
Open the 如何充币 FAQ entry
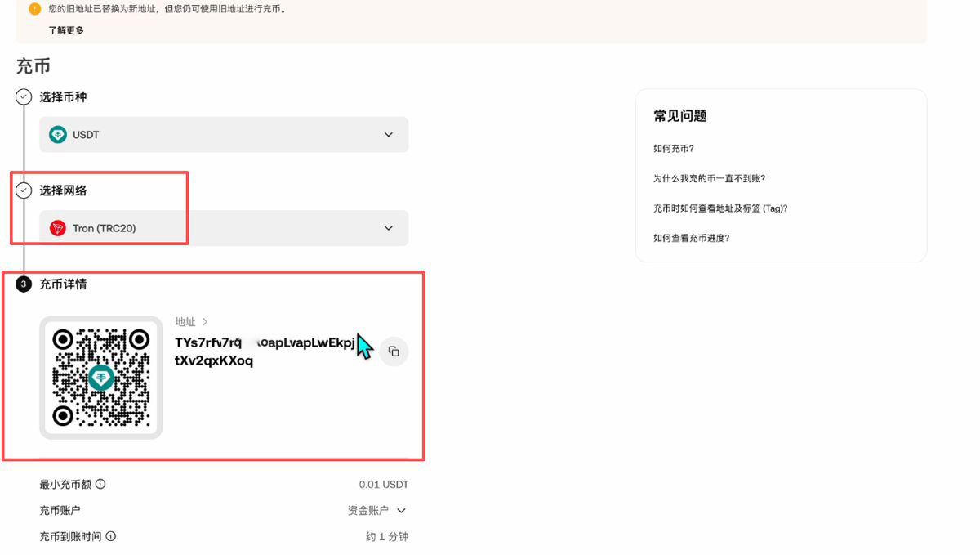coord(671,148)
